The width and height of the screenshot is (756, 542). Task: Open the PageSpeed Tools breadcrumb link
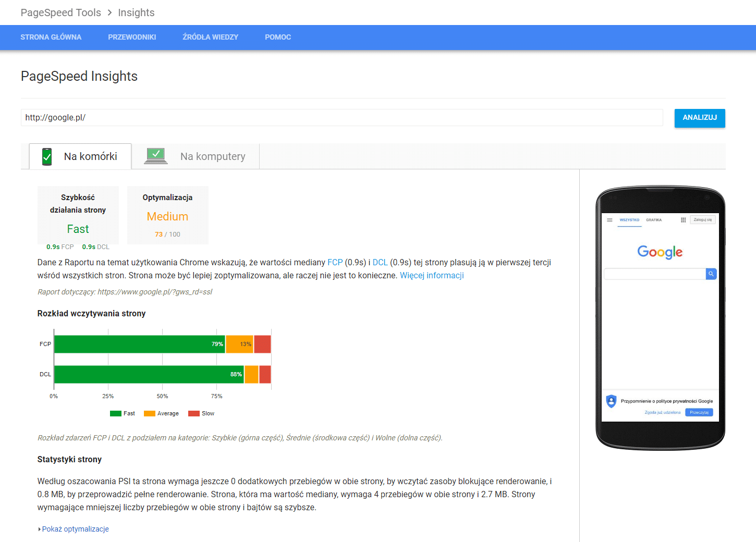pyautogui.click(x=61, y=13)
